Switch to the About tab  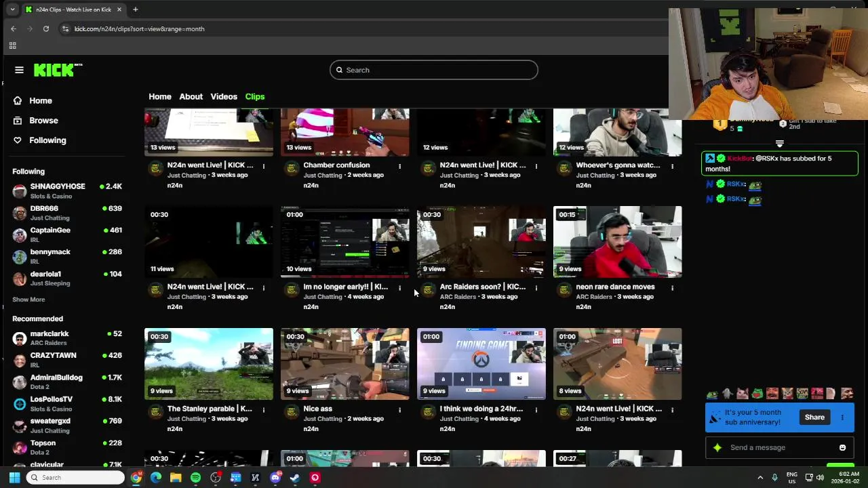tap(191, 97)
